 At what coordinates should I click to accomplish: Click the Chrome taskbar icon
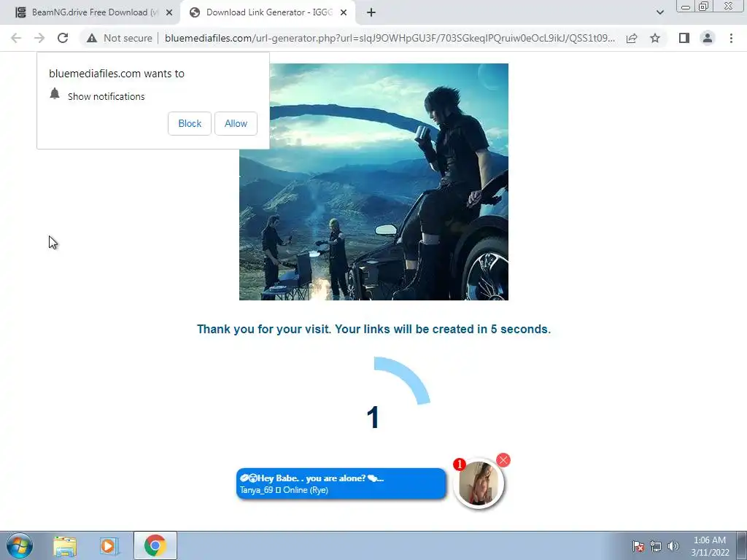(x=155, y=545)
